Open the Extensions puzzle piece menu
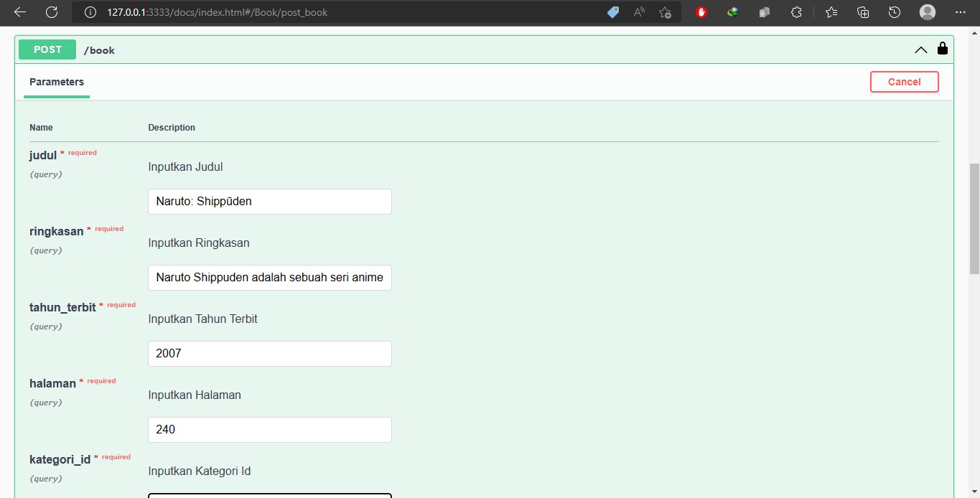This screenshot has height=498, width=980. click(x=796, y=12)
